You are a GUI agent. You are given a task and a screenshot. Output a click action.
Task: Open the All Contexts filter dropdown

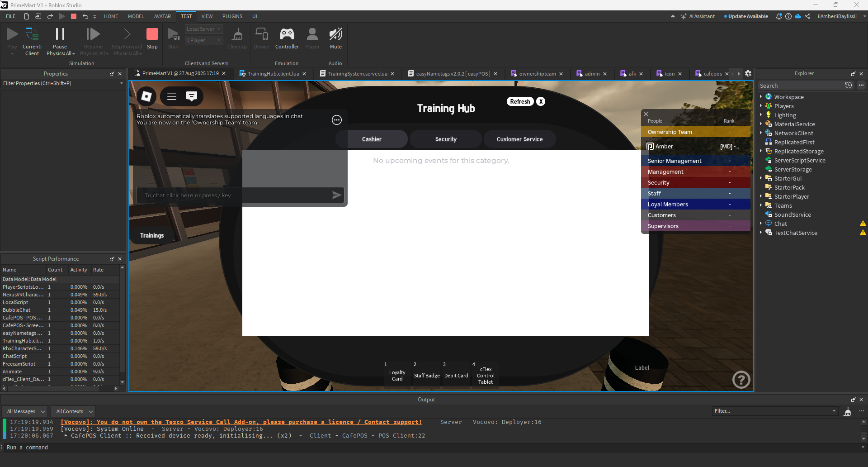(73, 411)
